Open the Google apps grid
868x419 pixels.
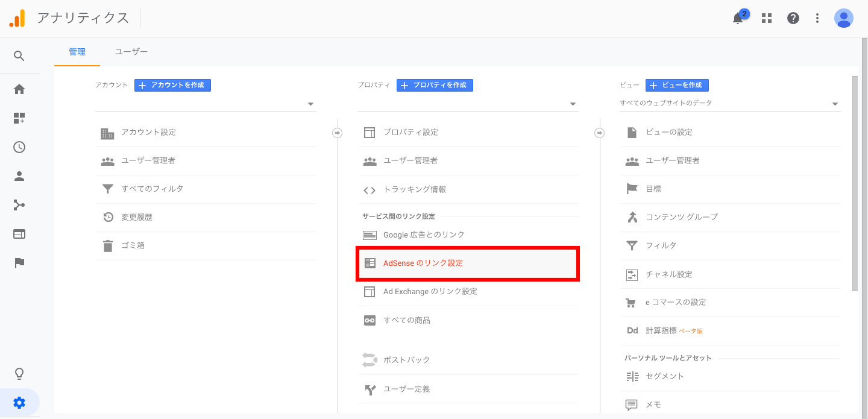[767, 18]
